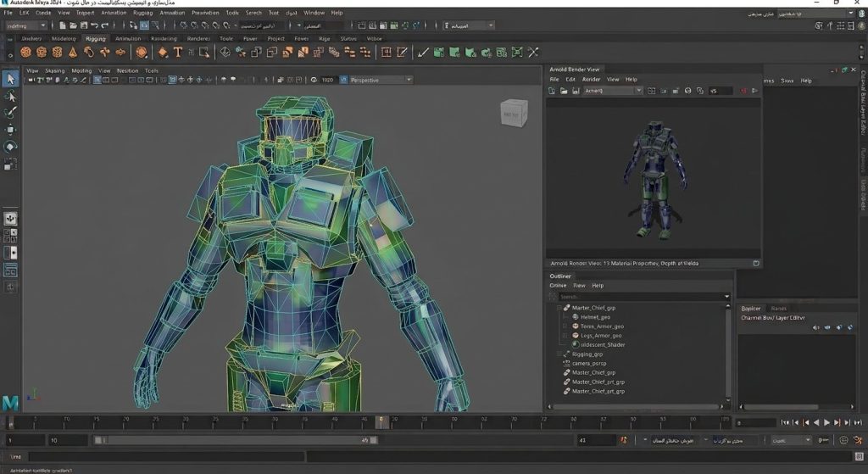Click the Maya M logo at bottom left
Screen dimensions: 868x474
[10, 403]
